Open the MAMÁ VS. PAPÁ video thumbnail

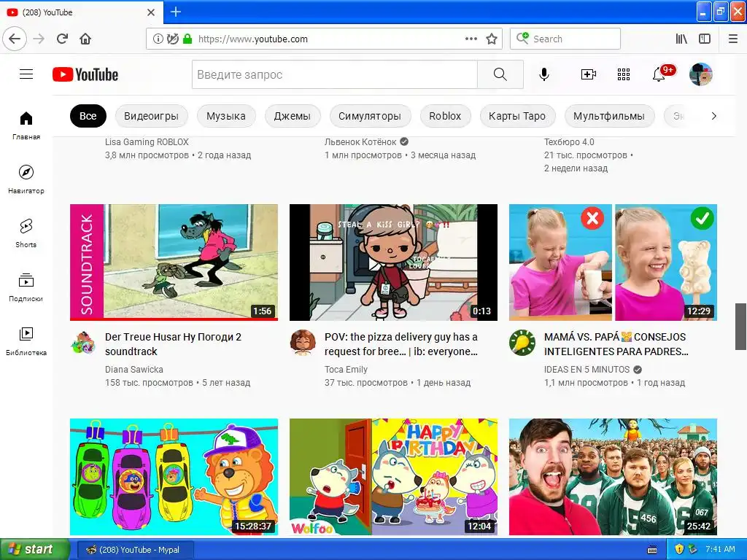[x=613, y=262]
